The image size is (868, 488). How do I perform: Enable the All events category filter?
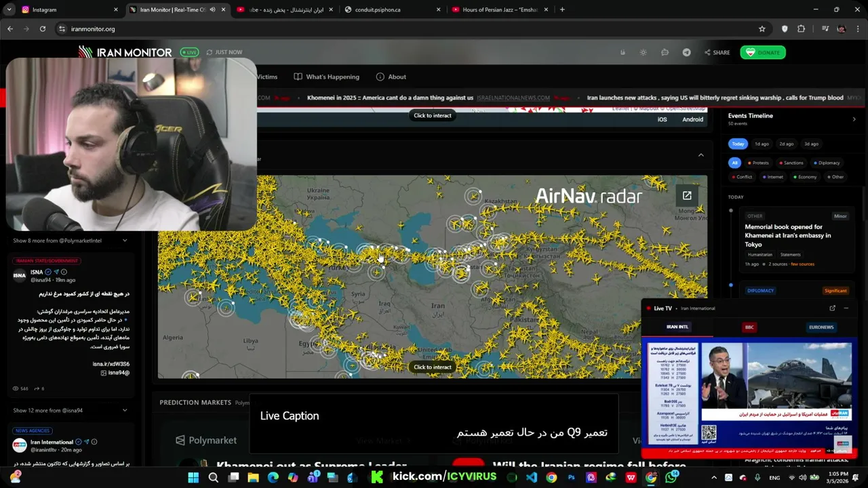tap(734, 163)
